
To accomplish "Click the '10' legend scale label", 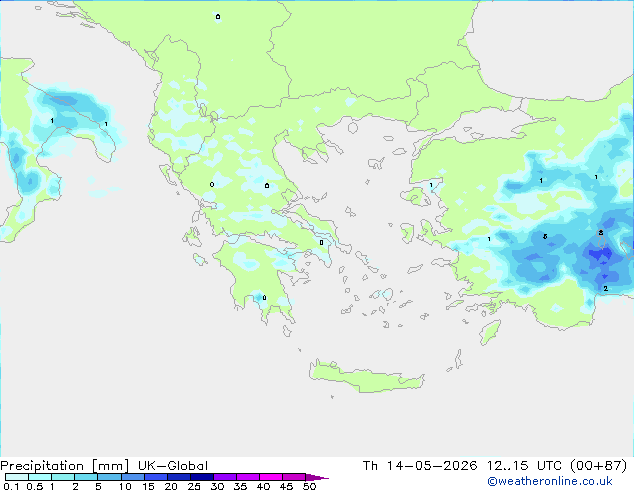I will [125, 486].
